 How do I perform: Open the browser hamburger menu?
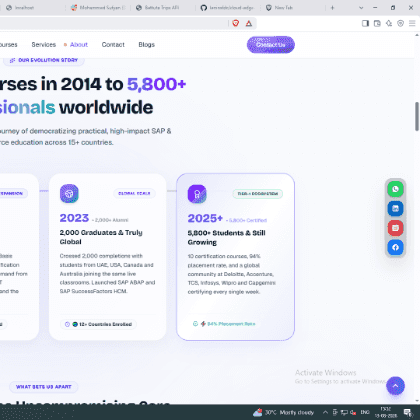pos(412,23)
